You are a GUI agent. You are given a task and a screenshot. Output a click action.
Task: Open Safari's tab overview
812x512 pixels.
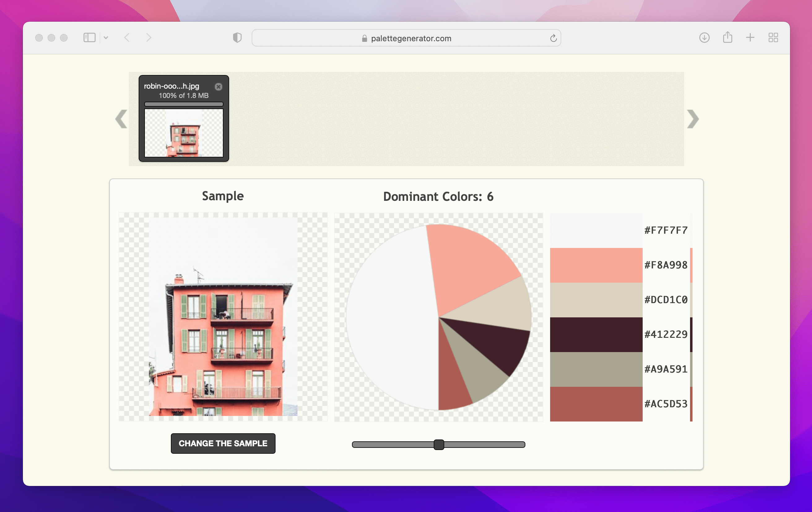[x=773, y=38]
